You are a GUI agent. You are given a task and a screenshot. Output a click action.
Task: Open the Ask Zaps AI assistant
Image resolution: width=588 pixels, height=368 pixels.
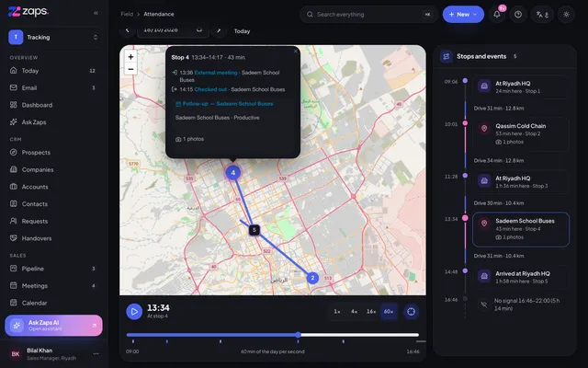(x=53, y=325)
